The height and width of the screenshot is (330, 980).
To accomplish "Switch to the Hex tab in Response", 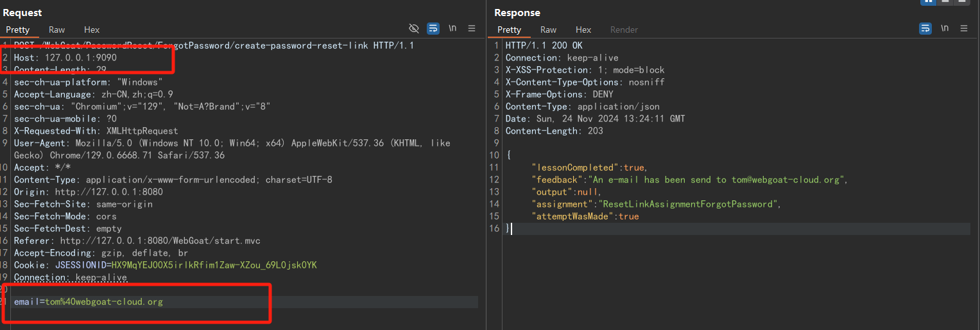I will [x=583, y=30].
